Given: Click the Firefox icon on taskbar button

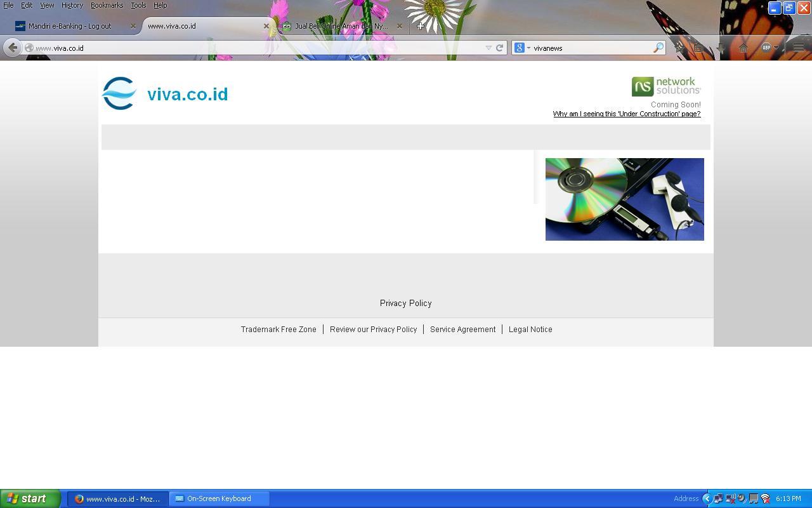Looking at the screenshot, I should point(79,498).
